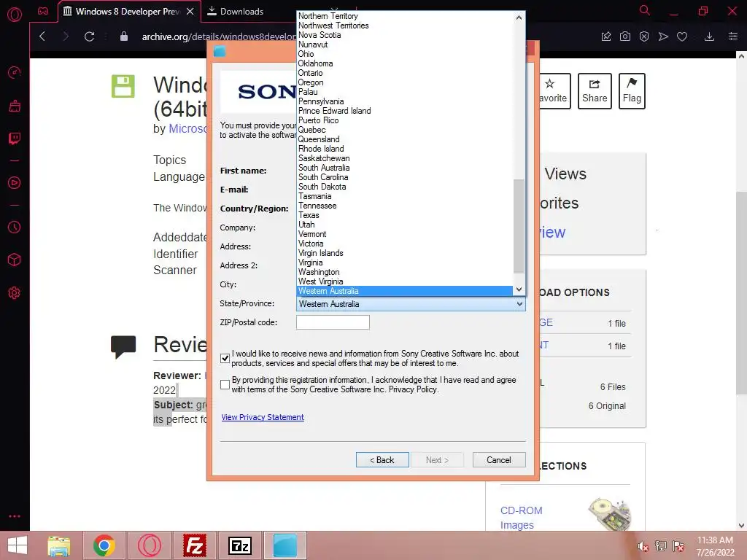This screenshot has height=560, width=747.
Task: Open GX Cleaner icon in sidebar
Action: pyautogui.click(x=15, y=106)
